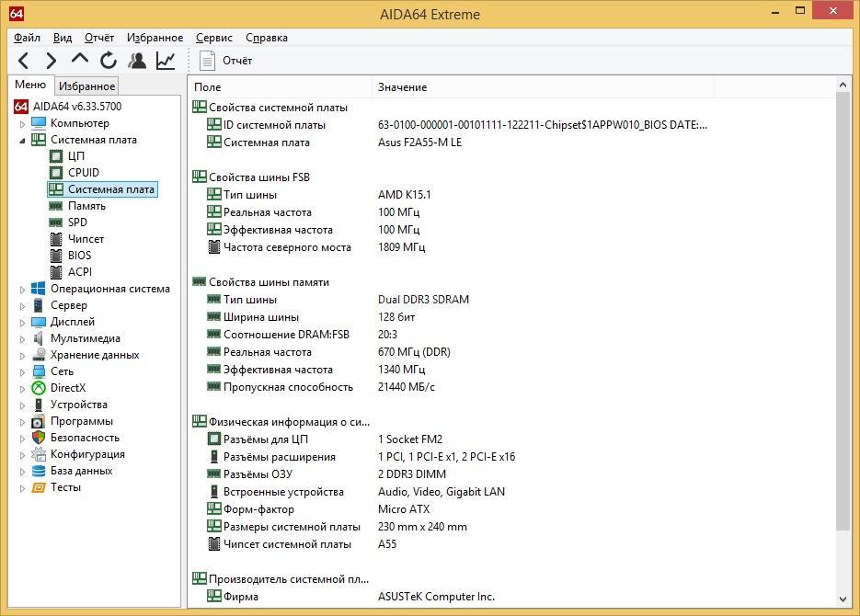The image size is (860, 616).
Task: Click the Сервер tower icon
Action: (39, 305)
